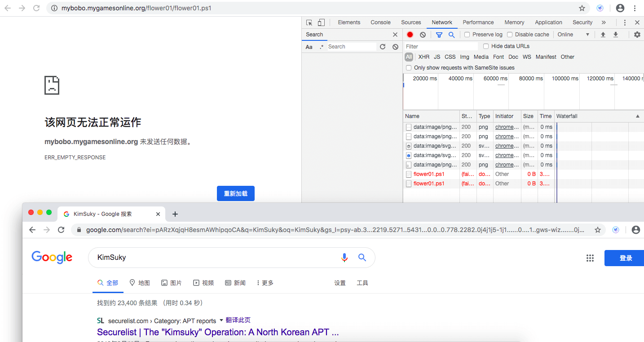Activate the DevTools inspect element picker
This screenshot has height=342, width=644.
[309, 22]
